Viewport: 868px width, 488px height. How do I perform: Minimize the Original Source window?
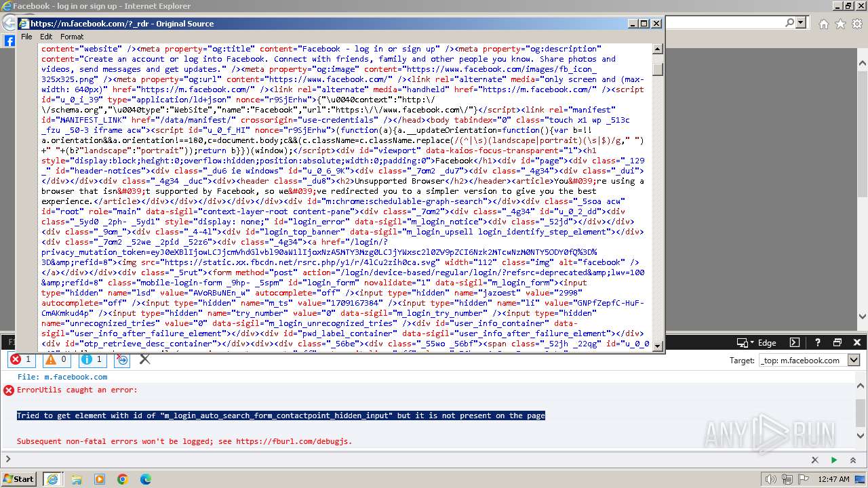click(x=633, y=23)
